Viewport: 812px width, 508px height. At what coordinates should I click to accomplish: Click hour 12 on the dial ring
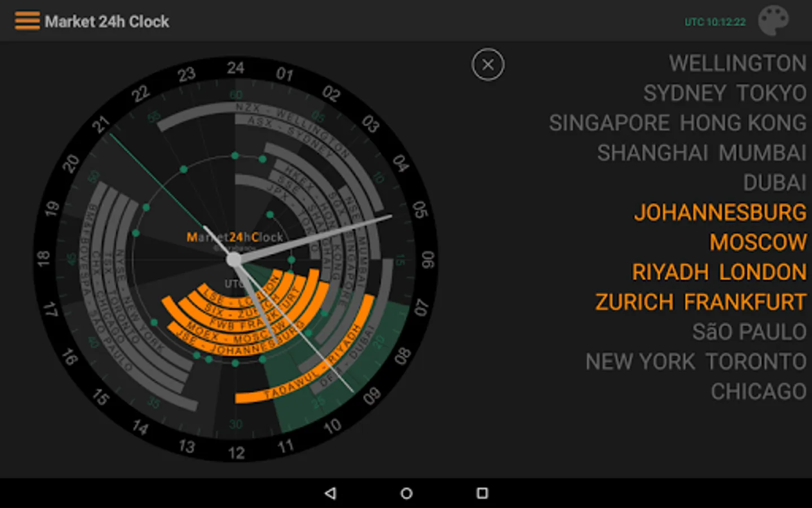pyautogui.click(x=236, y=452)
